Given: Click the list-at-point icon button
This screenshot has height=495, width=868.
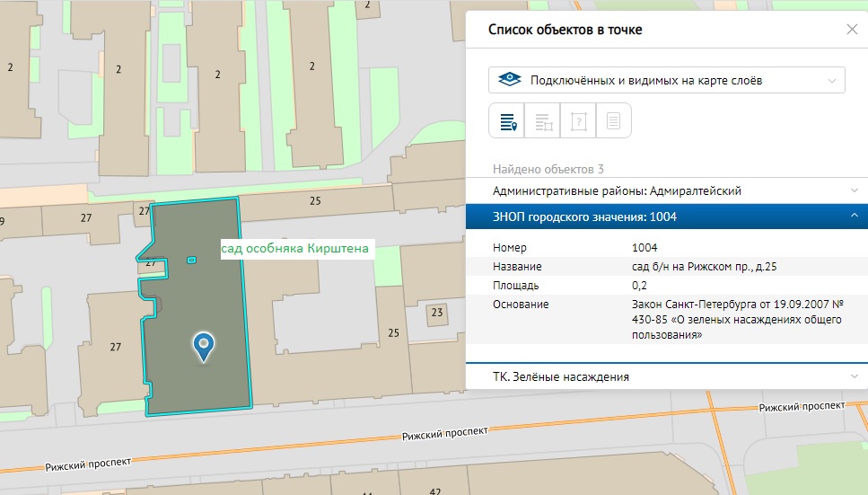Looking at the screenshot, I should coord(506,121).
